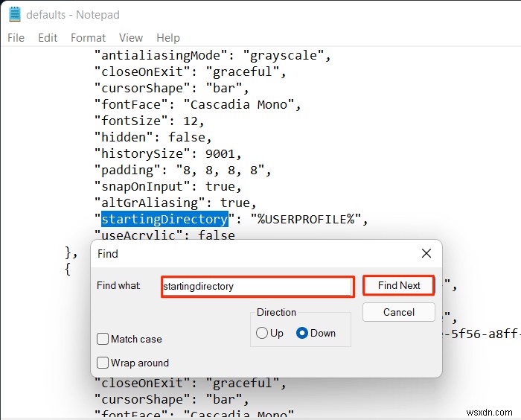Click the highlighted startingDirectory text

[x=164, y=219]
